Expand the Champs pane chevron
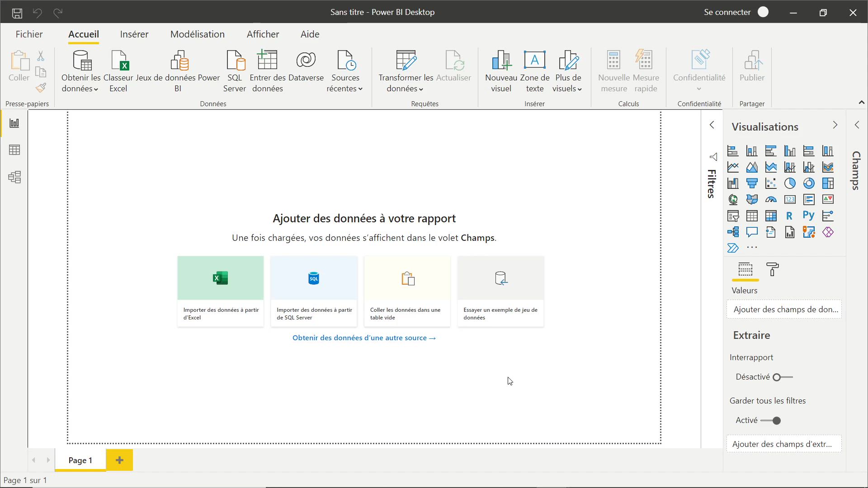This screenshot has width=868, height=488. [x=857, y=125]
